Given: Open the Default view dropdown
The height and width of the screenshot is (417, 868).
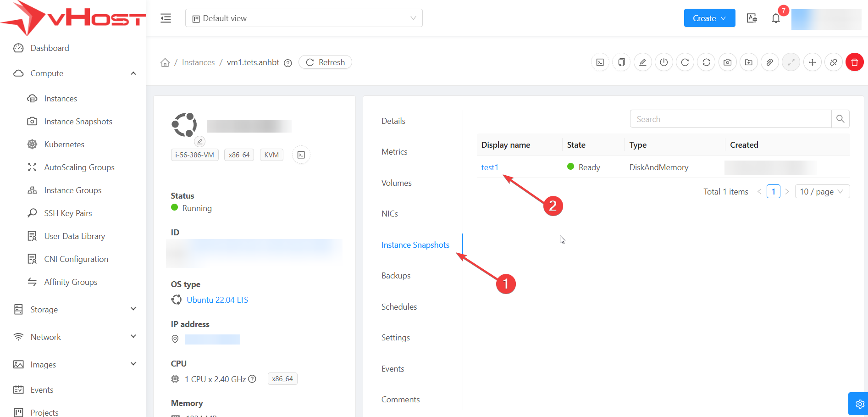Looking at the screenshot, I should point(304,18).
